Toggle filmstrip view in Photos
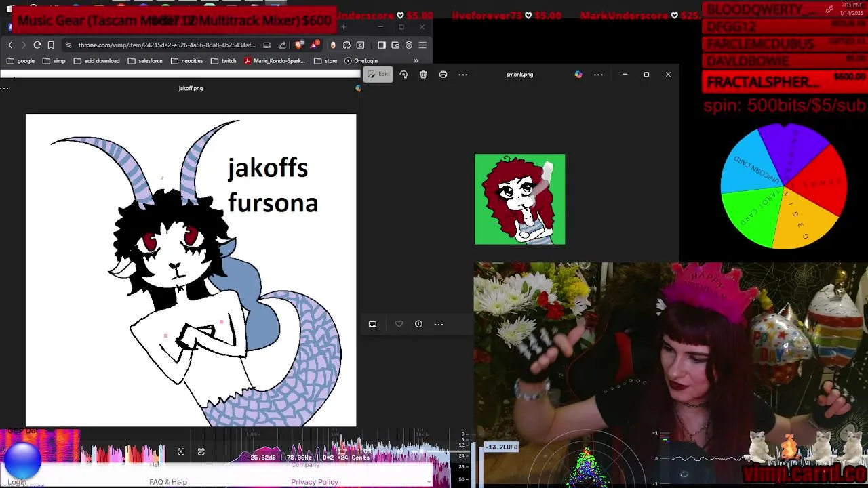This screenshot has width=868, height=488. [x=372, y=324]
